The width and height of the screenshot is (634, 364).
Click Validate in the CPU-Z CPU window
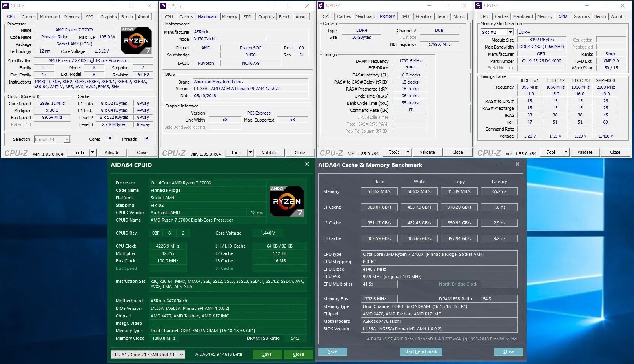coord(112,153)
